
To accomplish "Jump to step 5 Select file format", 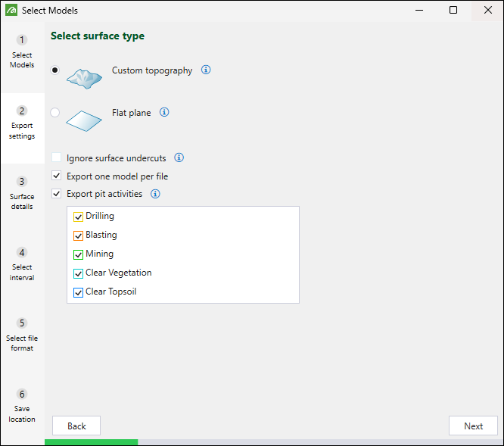I will (22, 335).
